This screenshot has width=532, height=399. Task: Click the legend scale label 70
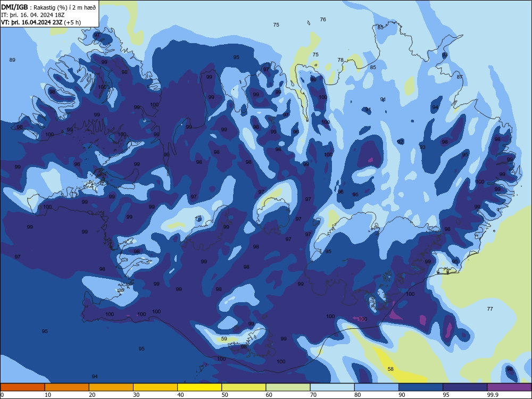313,395
